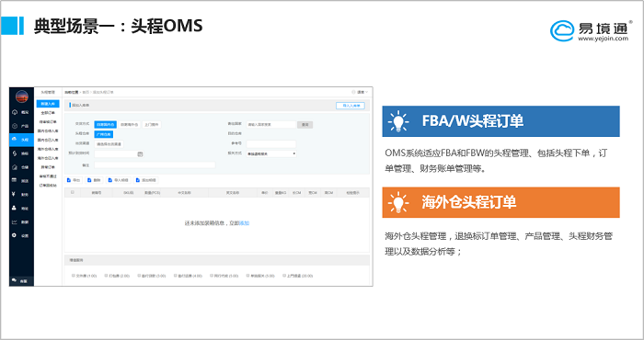Select the 头程 cloud icon in sidebar
The width and height of the screenshot is (644, 340).
pyautogui.click(x=15, y=140)
